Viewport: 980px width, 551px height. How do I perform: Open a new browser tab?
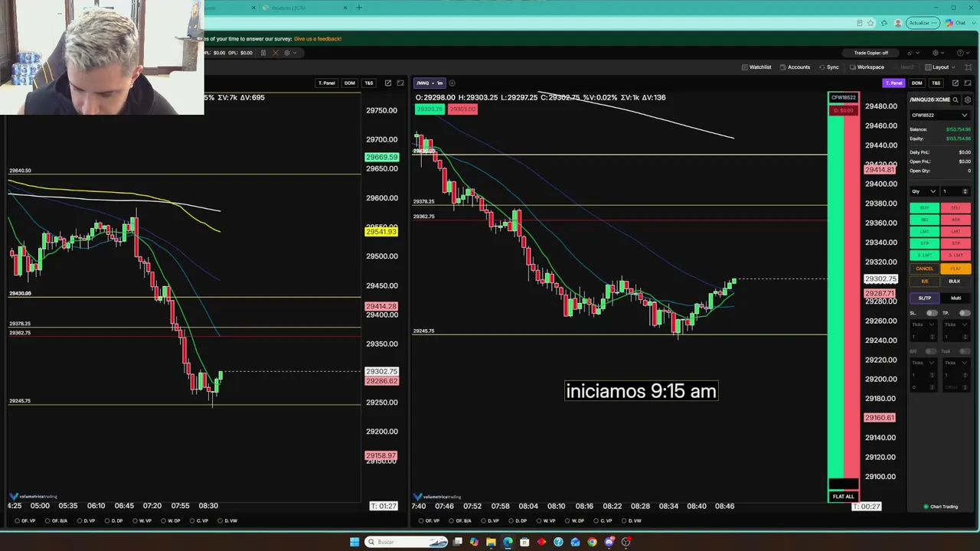(359, 8)
